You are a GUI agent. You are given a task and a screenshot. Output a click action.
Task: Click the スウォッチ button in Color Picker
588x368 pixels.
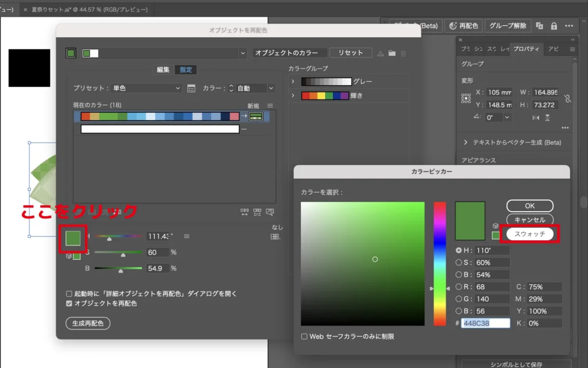point(529,234)
